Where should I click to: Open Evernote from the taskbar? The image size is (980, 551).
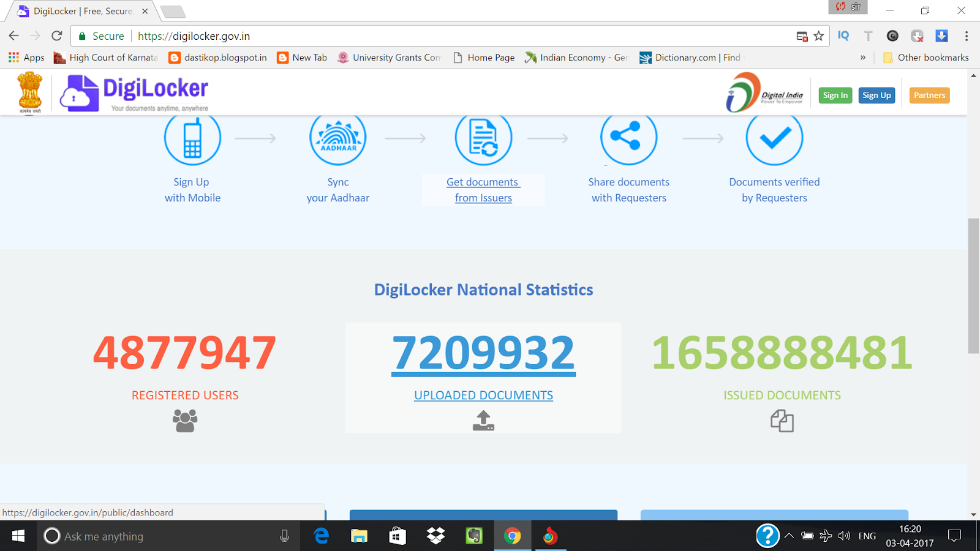(473, 536)
